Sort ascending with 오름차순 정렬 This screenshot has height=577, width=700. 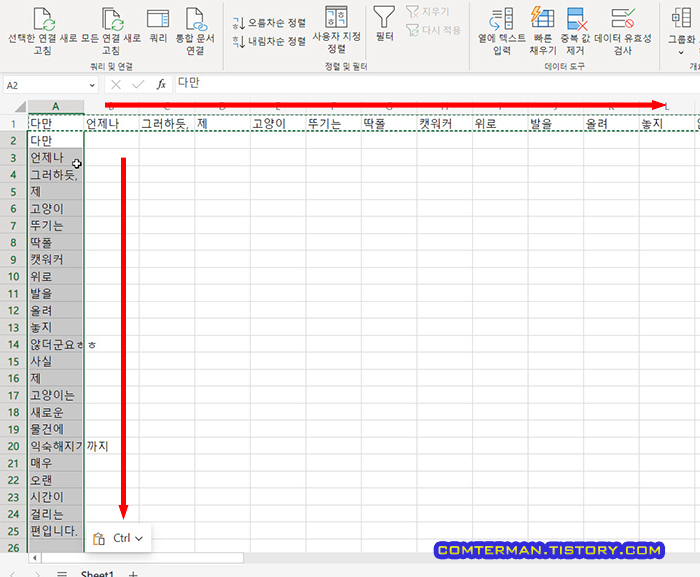(x=269, y=22)
